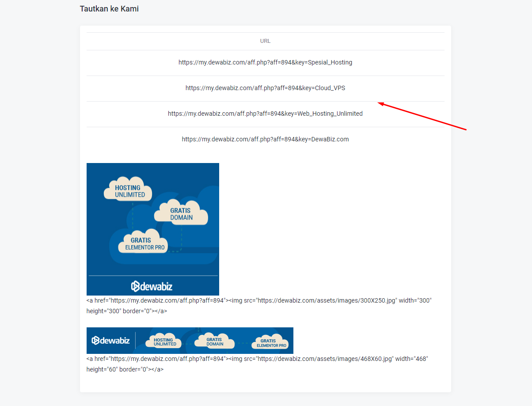
Task: Click the dewabiz logo in the square banner
Action: pos(152,286)
